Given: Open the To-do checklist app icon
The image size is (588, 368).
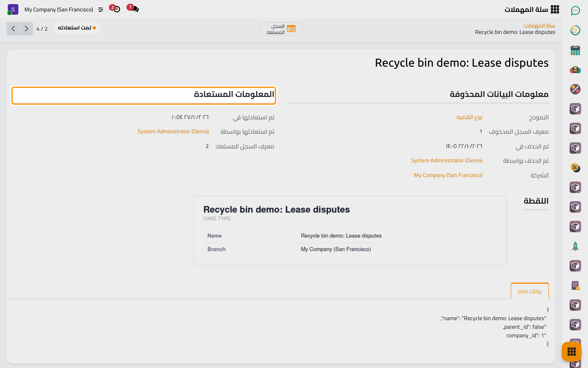Looking at the screenshot, I should click(575, 30).
